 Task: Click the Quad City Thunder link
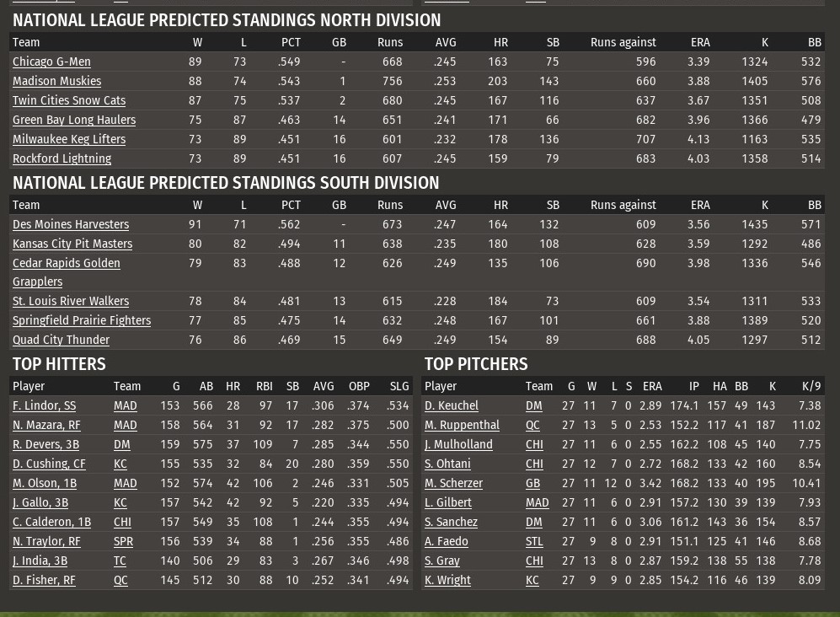[61, 340]
